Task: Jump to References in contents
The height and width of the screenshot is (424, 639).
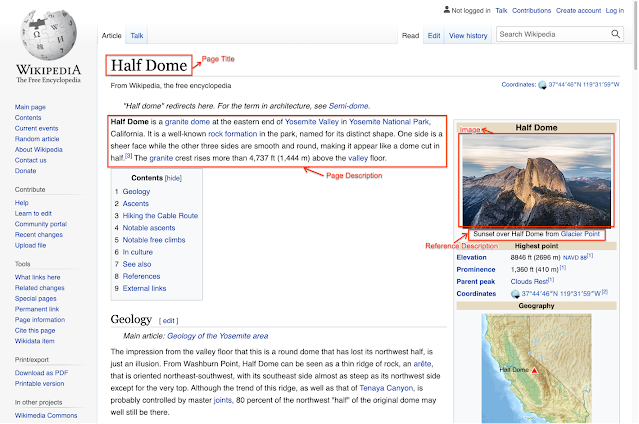Action: tap(141, 276)
